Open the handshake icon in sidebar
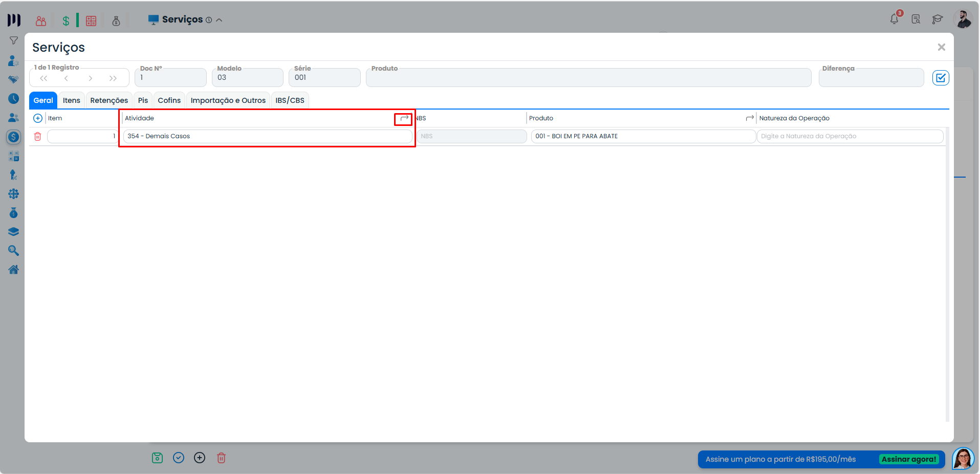 [14, 79]
